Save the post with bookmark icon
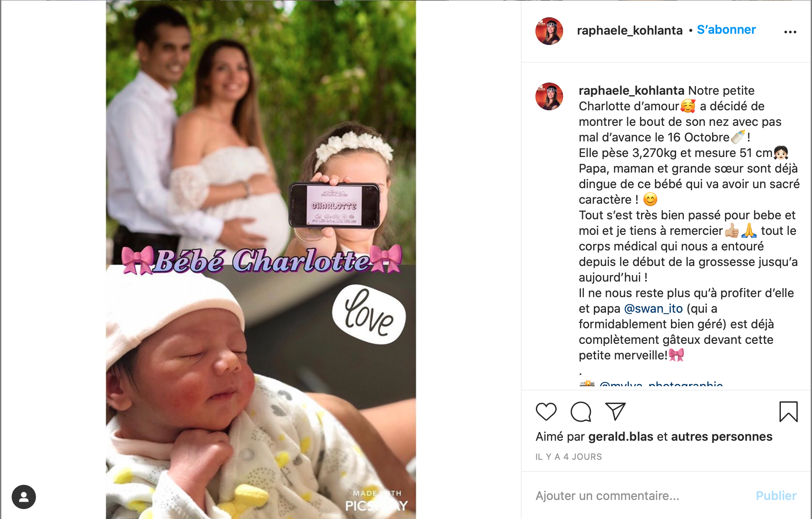 point(788,411)
